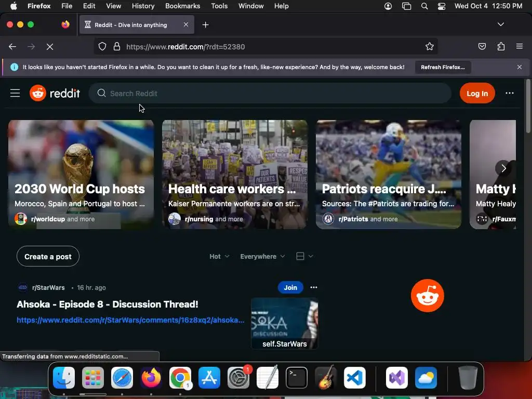Click the Refresh Firefox button
The height and width of the screenshot is (399, 532).
pos(443,67)
